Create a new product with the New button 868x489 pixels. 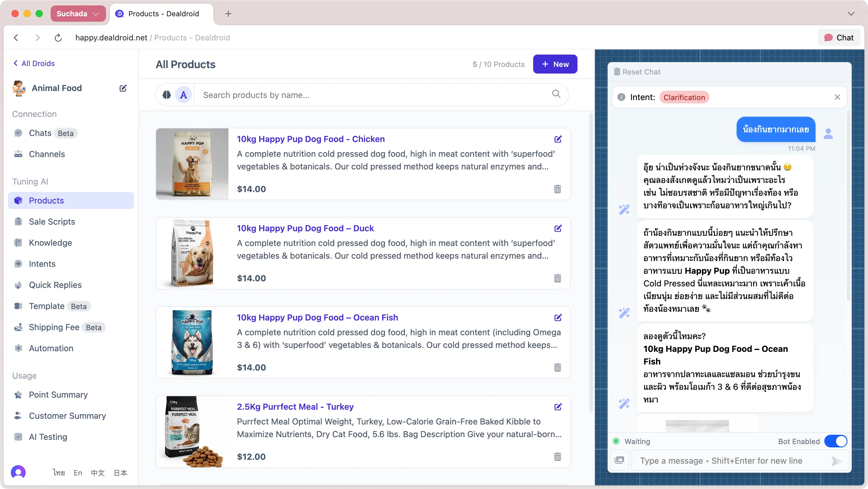555,64
